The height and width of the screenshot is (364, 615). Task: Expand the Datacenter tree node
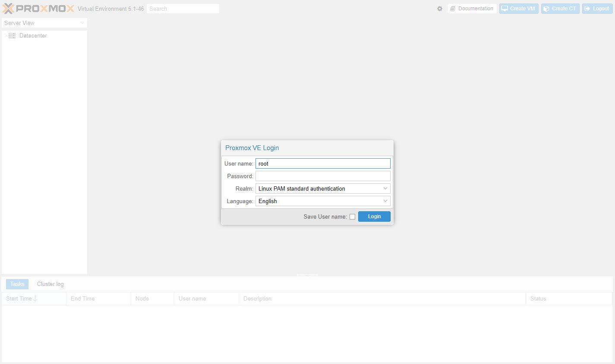[x=6, y=36]
